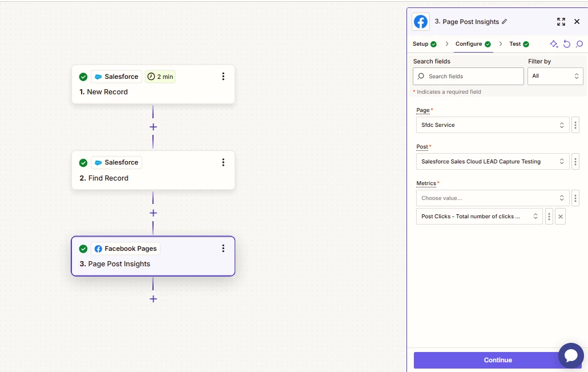
Task: Add step after New Record via plus icon
Action: click(153, 127)
